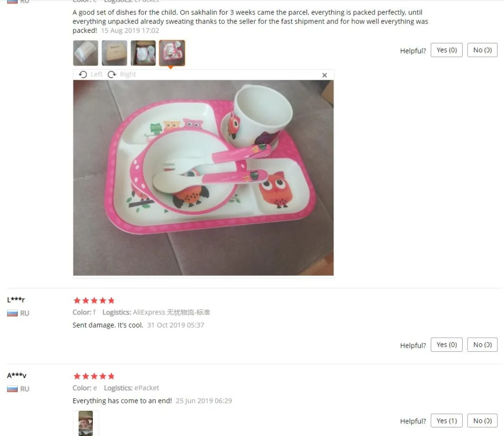Close the enlarged review photo viewer
This screenshot has width=504, height=436.
[x=324, y=75]
